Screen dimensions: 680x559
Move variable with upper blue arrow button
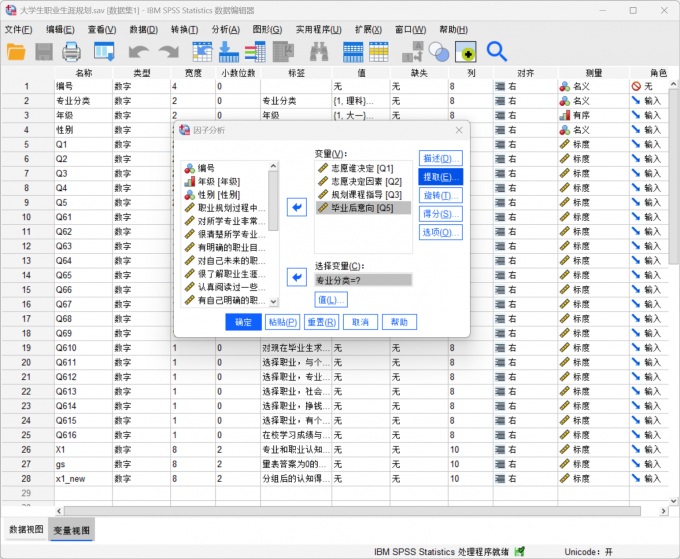pyautogui.click(x=297, y=207)
